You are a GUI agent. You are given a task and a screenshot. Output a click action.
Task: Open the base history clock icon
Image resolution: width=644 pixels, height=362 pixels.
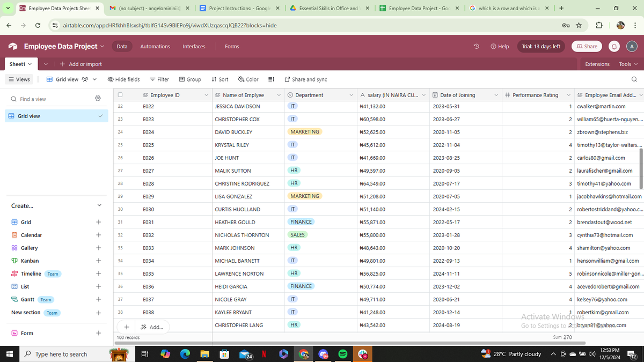476,47
